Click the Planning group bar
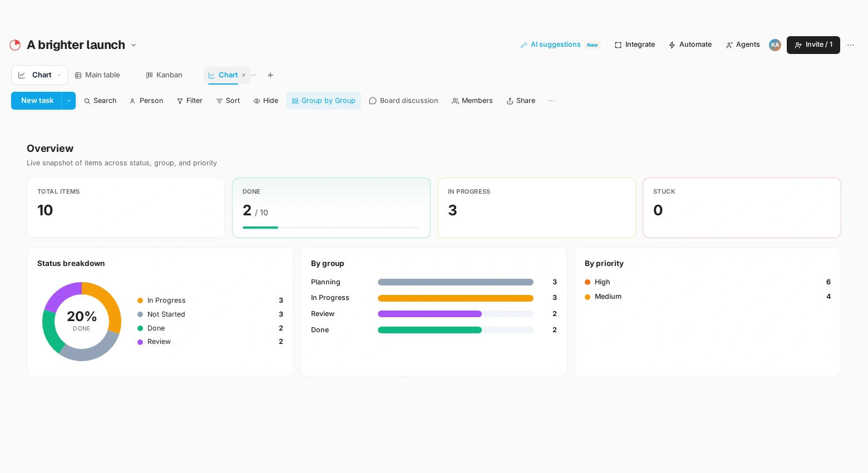The height and width of the screenshot is (473, 868). point(456,282)
